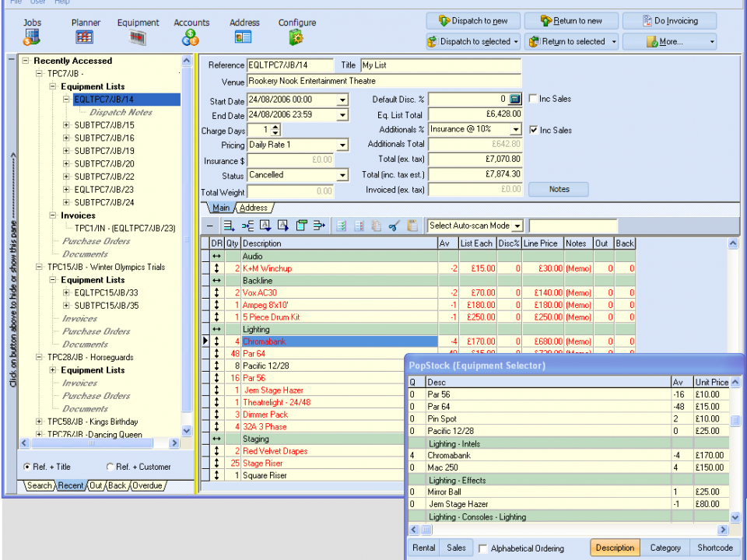Toggle the Alphabetical Ordering checkbox
The height and width of the screenshot is (560, 747).
tap(483, 548)
